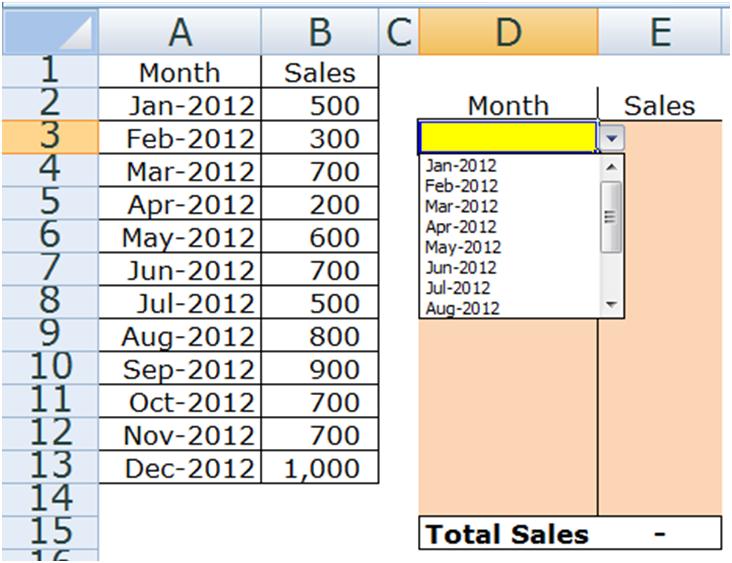Screen dimensions: 732x563
Task: Select Jan-2012 from the dropdown list
Action: 461,166
